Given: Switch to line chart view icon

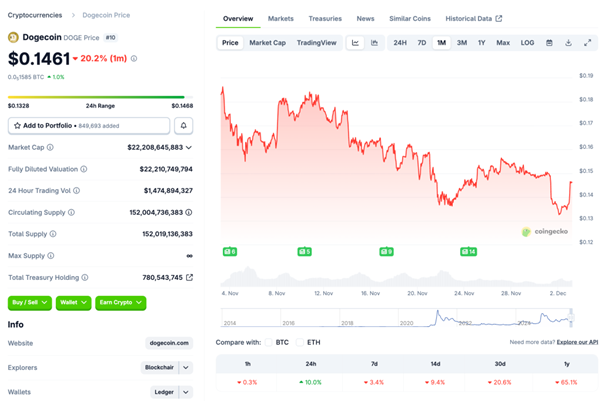Looking at the screenshot, I should [x=355, y=43].
